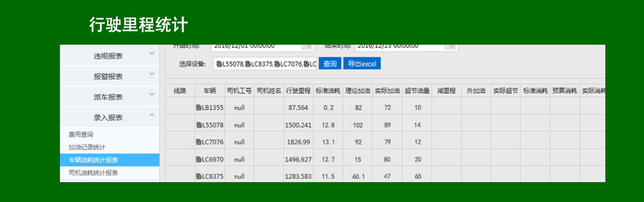Click actual fuel value 89

click(387, 125)
